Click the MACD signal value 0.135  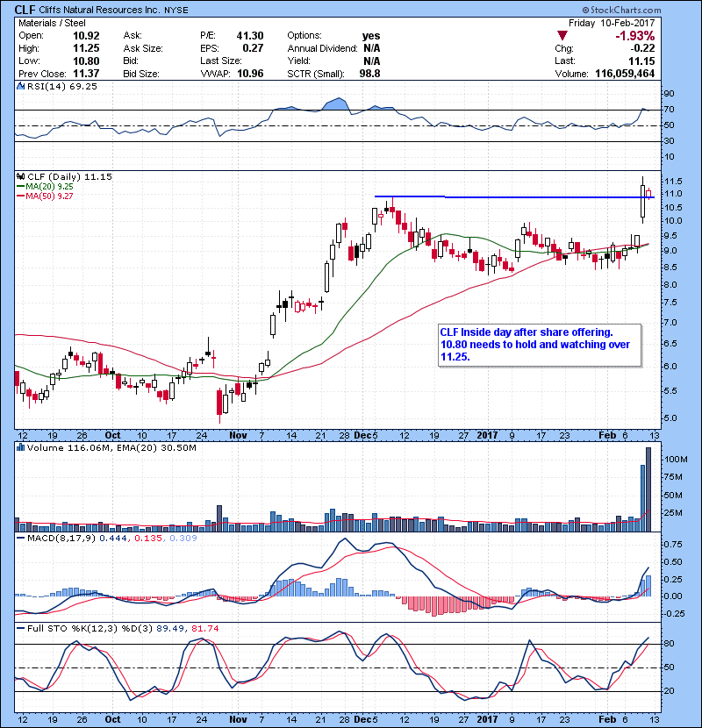coord(148,539)
